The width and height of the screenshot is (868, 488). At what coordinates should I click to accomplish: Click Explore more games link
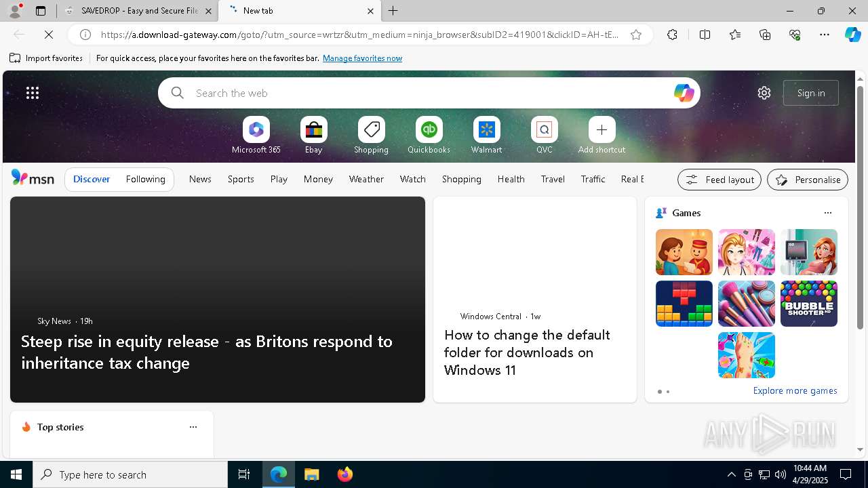coord(795,390)
